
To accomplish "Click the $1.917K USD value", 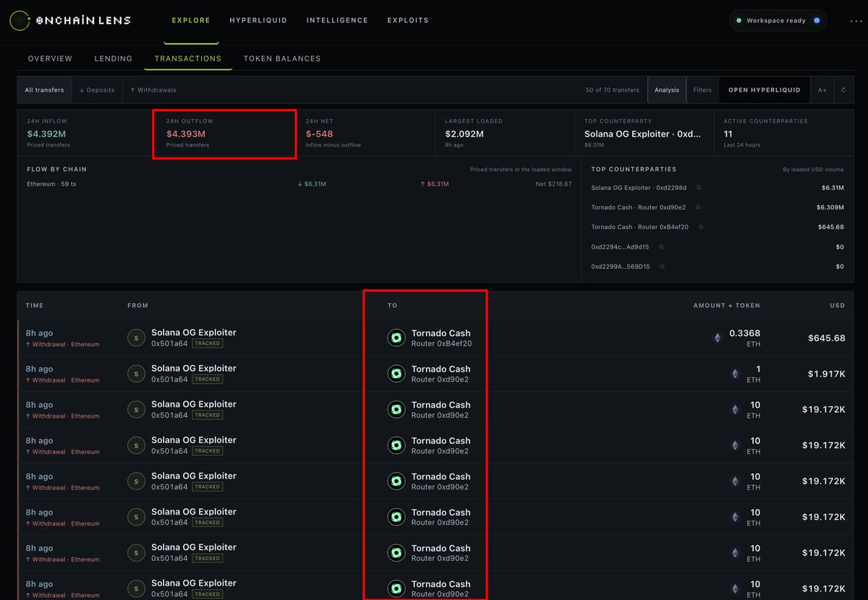I will click(x=826, y=374).
